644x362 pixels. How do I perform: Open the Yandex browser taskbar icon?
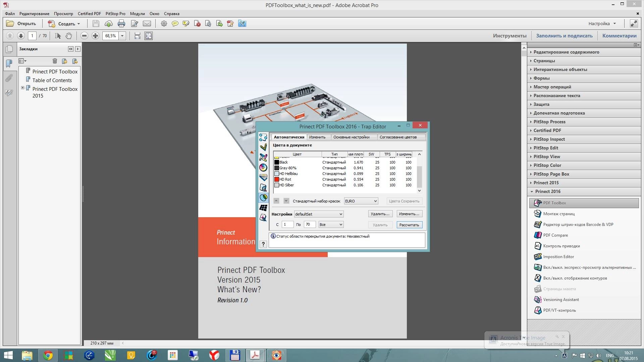tap(214, 355)
